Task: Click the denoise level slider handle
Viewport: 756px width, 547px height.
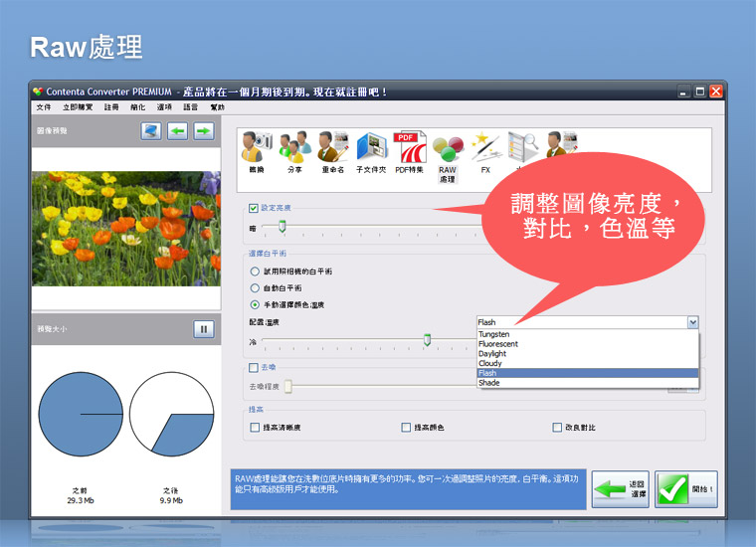Action: [x=287, y=386]
